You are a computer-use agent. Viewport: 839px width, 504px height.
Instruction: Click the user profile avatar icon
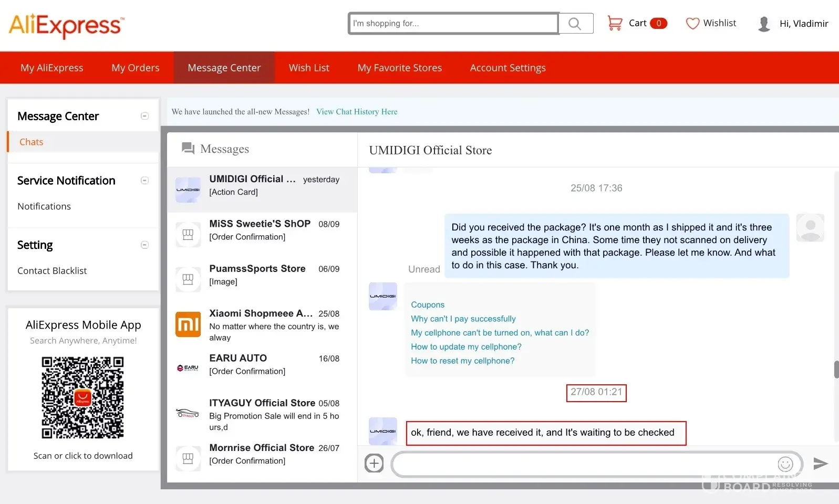(764, 24)
